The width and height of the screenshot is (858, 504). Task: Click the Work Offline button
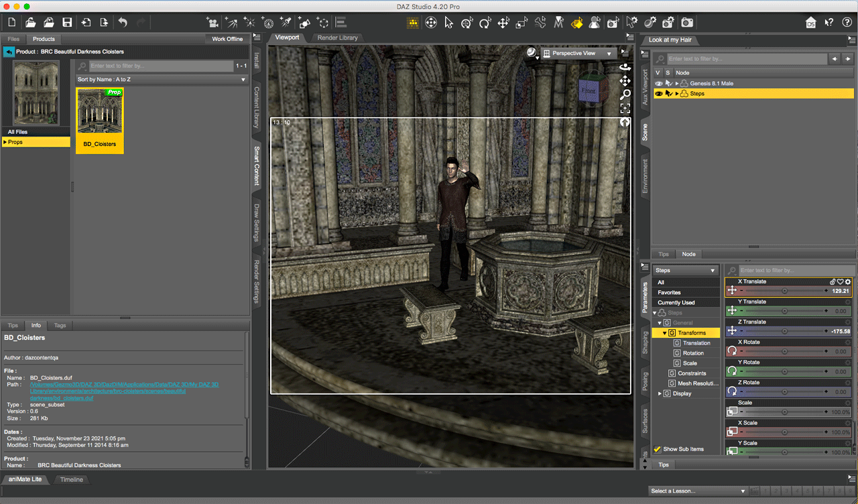(x=227, y=38)
